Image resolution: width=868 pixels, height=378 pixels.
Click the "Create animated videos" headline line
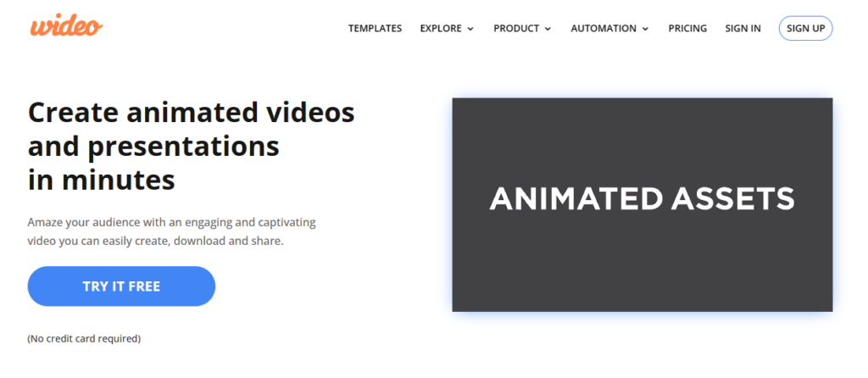click(x=191, y=113)
